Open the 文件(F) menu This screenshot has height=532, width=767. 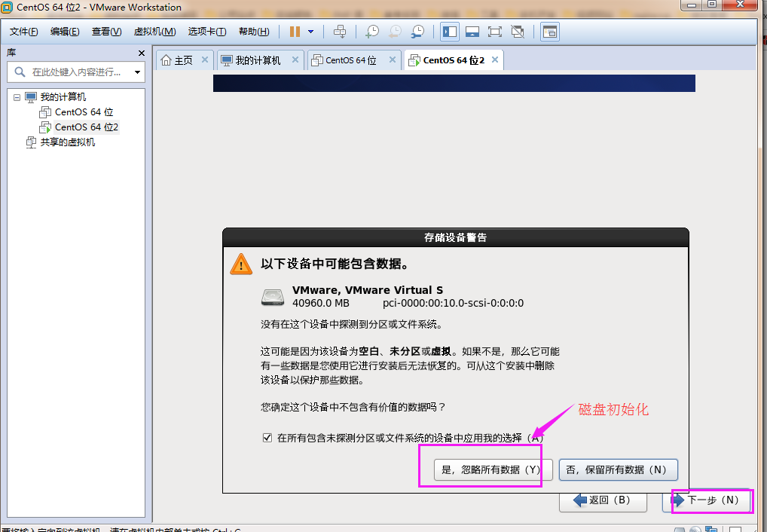coord(23,32)
